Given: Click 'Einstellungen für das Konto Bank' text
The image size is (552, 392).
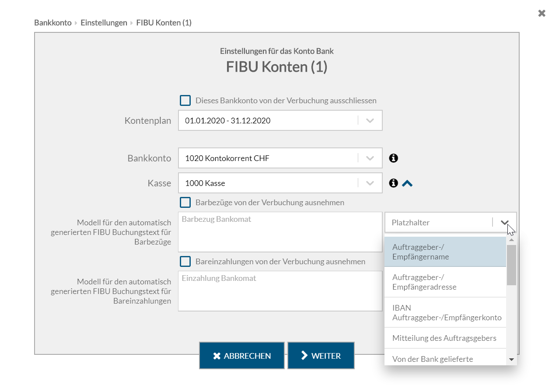Looking at the screenshot, I should pyautogui.click(x=277, y=51).
